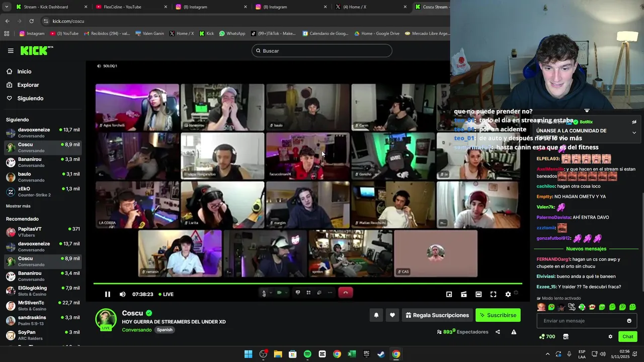Hide the pinned message eye-slash icon
Viewport: 644px width, 362px height.
tap(634, 122)
